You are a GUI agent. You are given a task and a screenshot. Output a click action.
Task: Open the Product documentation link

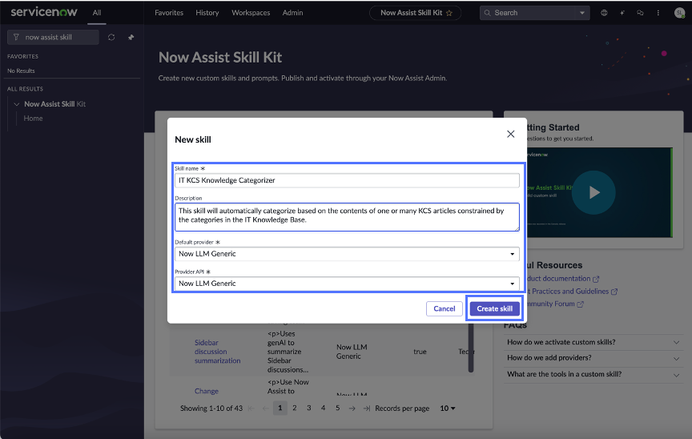tap(563, 278)
